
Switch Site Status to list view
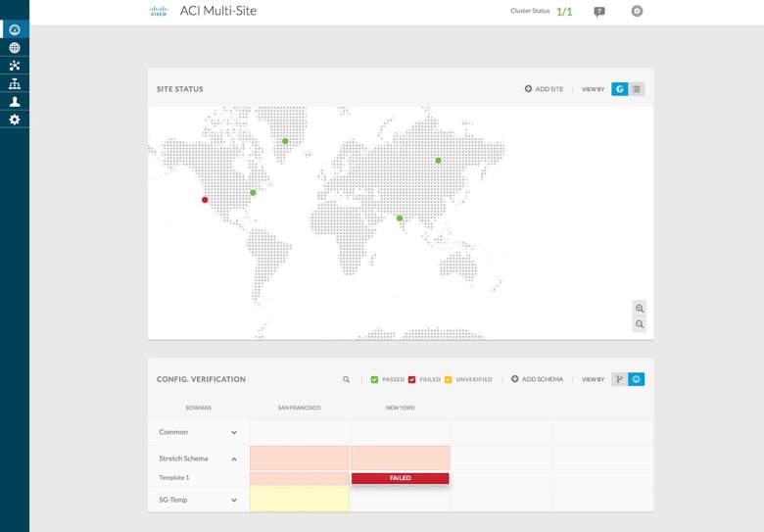coord(637,89)
